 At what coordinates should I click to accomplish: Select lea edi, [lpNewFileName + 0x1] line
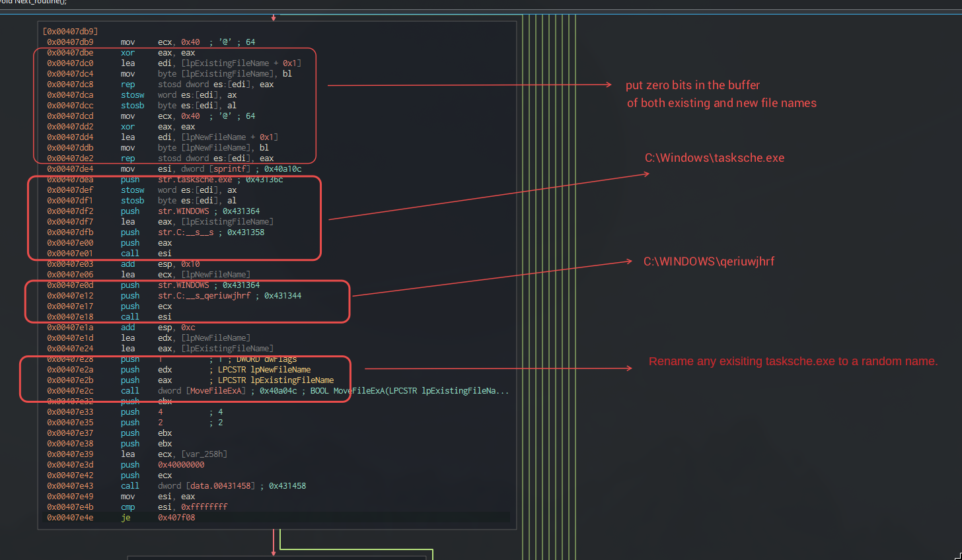point(163,137)
